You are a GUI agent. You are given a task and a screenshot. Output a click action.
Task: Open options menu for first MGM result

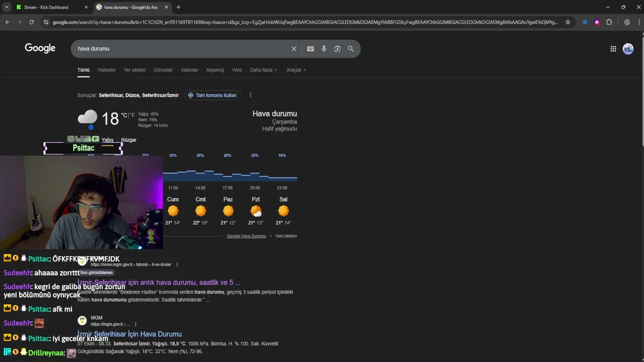[177, 264]
